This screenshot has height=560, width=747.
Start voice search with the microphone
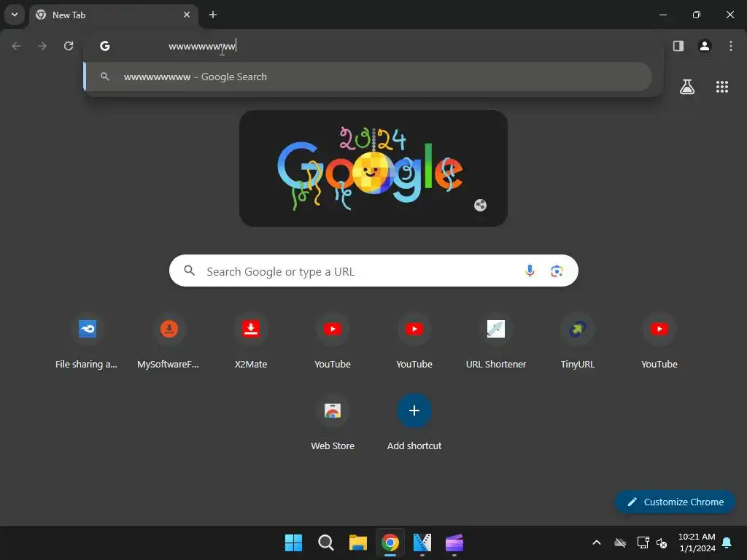click(530, 271)
